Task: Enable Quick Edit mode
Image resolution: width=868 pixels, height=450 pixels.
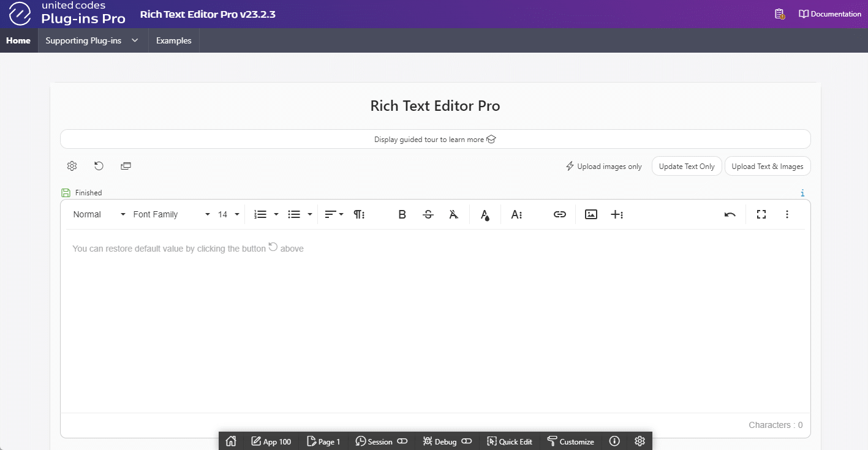Action: point(510,441)
